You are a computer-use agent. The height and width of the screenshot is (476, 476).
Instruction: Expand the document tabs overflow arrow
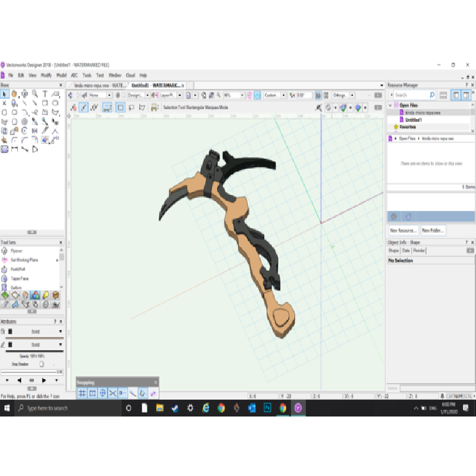(381, 85)
